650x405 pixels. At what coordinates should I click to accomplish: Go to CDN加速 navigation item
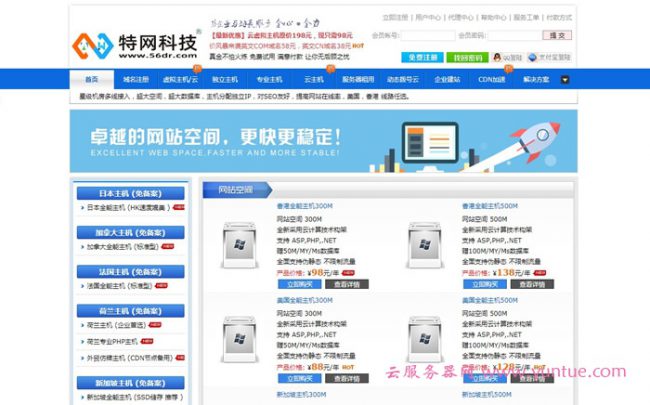coord(491,79)
